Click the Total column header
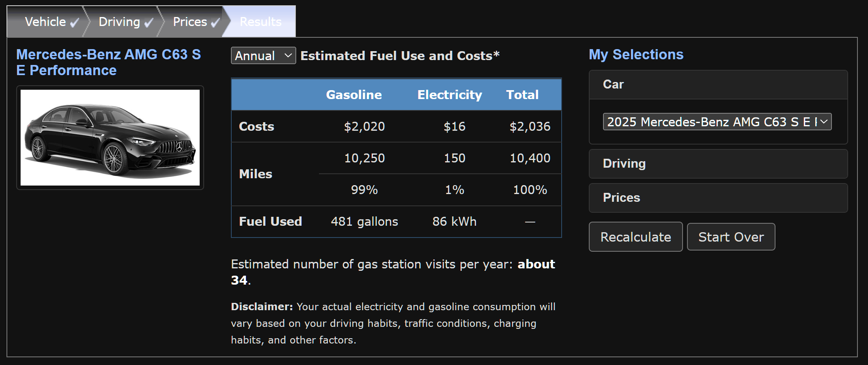The width and height of the screenshot is (868, 365). pos(522,95)
